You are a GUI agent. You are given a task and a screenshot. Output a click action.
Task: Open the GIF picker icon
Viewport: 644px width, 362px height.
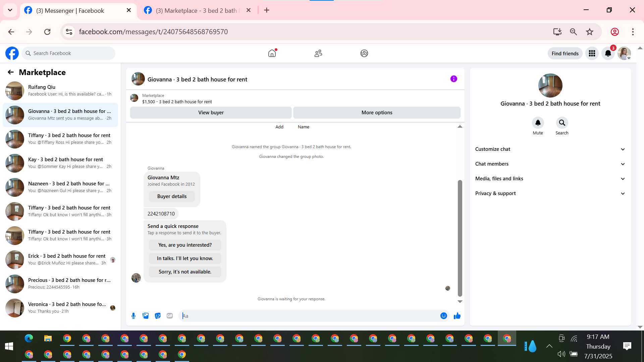point(170,316)
